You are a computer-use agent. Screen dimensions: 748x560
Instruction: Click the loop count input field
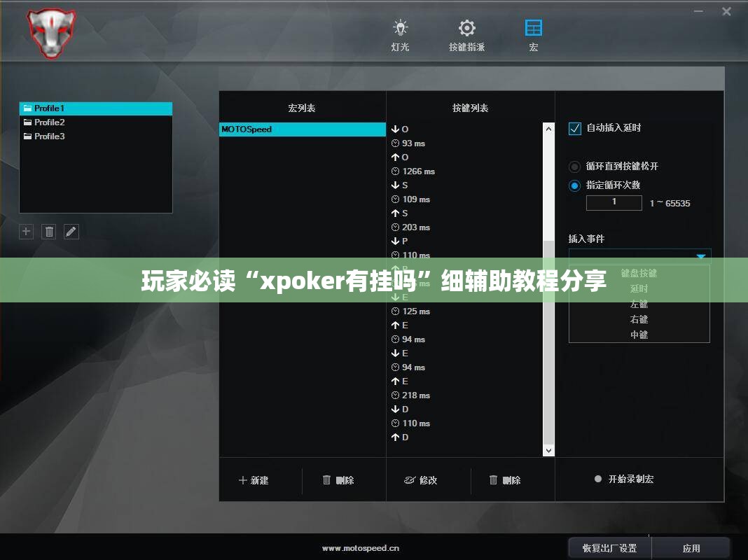pos(614,202)
